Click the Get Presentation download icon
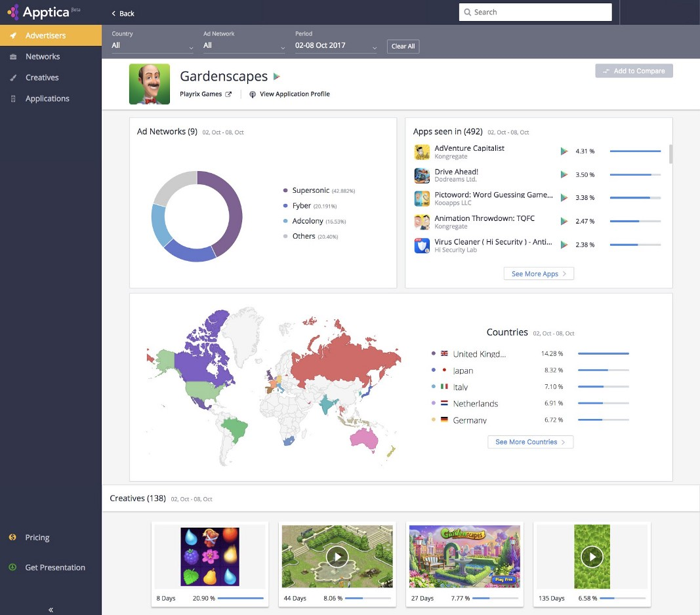 12,567
